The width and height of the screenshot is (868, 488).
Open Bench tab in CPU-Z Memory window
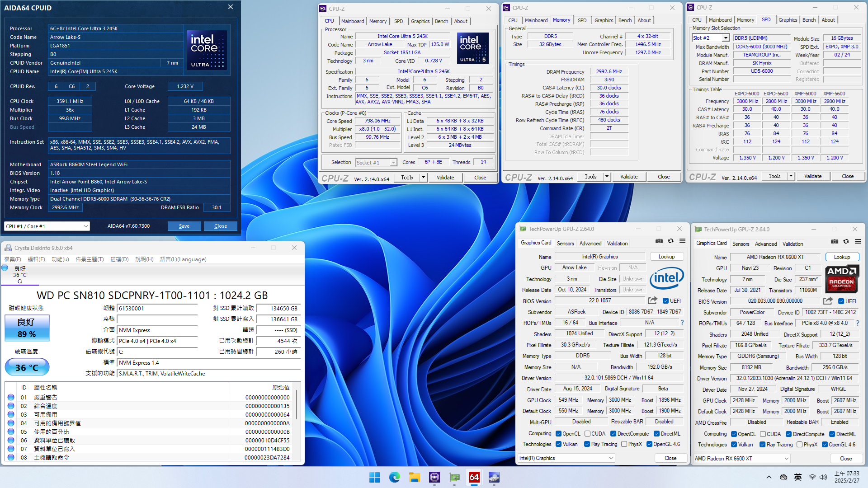pyautogui.click(x=625, y=20)
